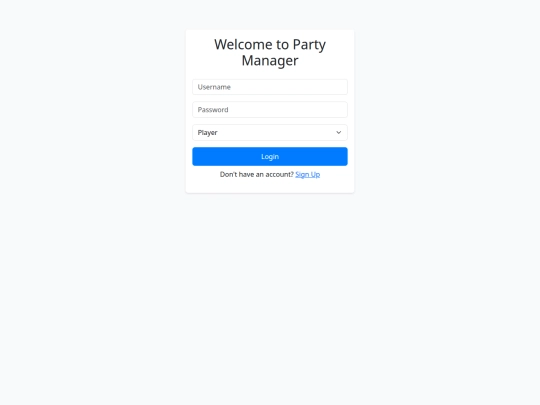Open the Player role dropdown

point(270,133)
